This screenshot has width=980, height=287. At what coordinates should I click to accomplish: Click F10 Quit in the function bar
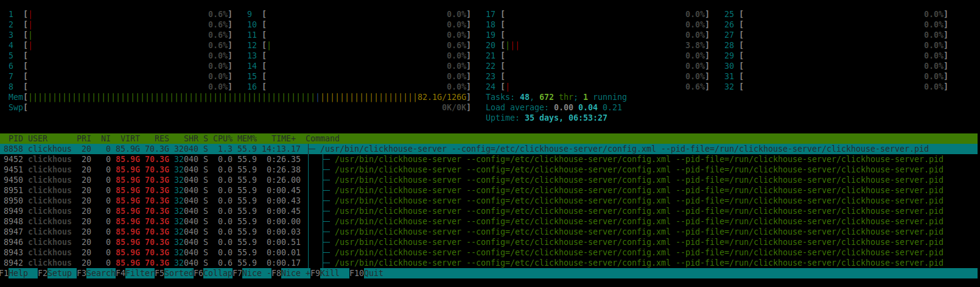(366, 273)
